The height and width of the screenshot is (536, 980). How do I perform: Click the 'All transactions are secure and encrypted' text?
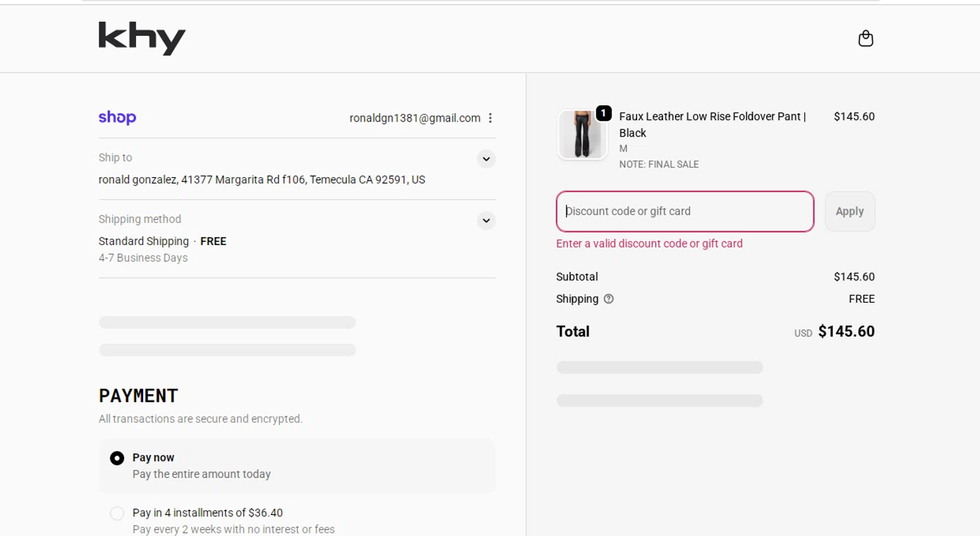point(201,419)
